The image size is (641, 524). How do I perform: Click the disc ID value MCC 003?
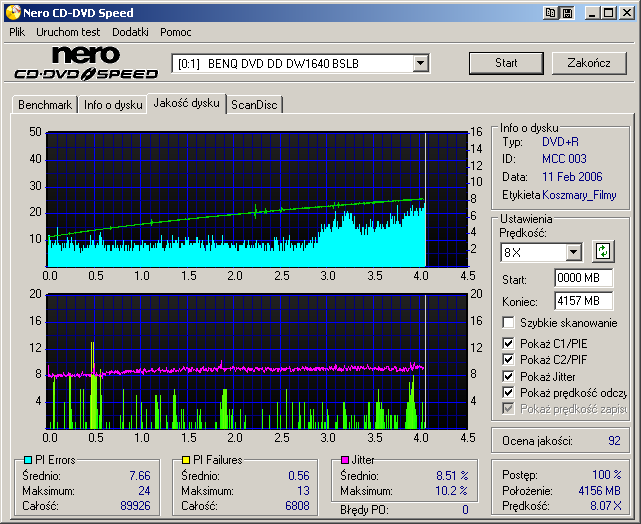[x=564, y=159]
